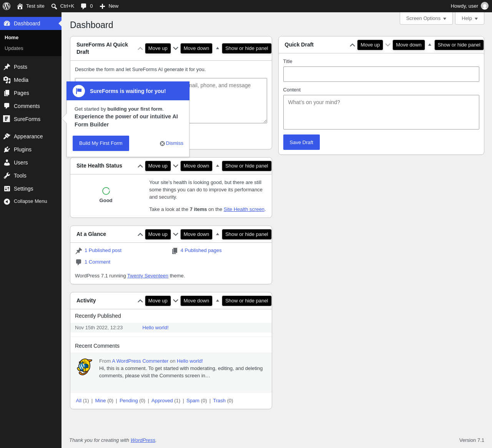Click the Comments bubble icon in sidebar
492x448 pixels.
(x=7, y=106)
